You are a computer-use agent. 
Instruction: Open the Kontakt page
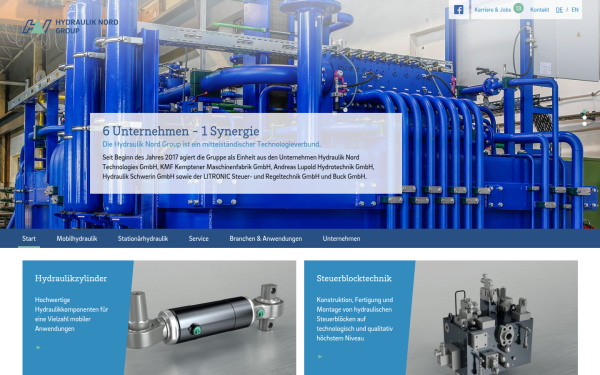tap(540, 10)
